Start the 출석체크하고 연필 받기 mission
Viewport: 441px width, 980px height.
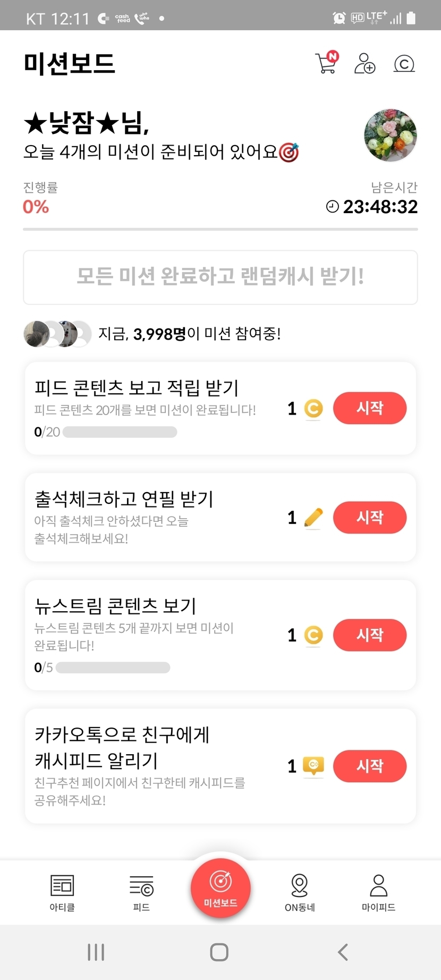pos(370,517)
